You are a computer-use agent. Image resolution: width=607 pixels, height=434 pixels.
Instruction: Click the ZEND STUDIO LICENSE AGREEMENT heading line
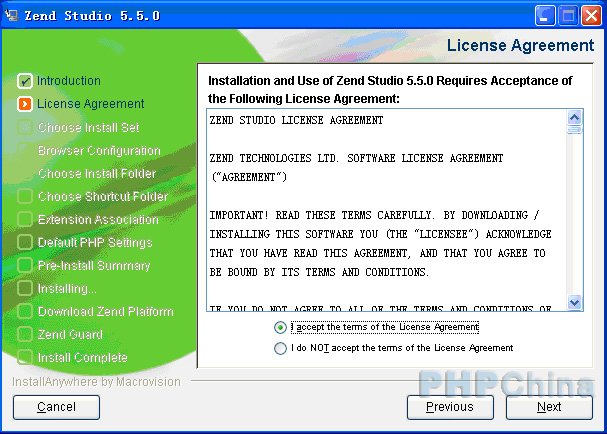(x=297, y=120)
